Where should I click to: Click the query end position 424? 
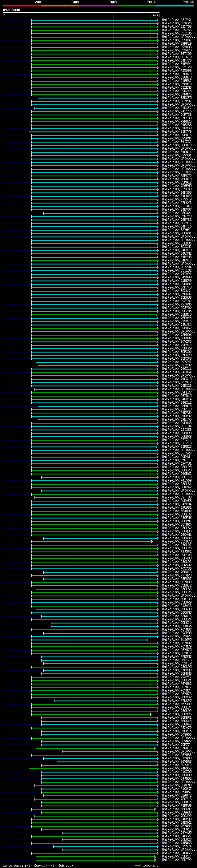click(x=155, y=15)
